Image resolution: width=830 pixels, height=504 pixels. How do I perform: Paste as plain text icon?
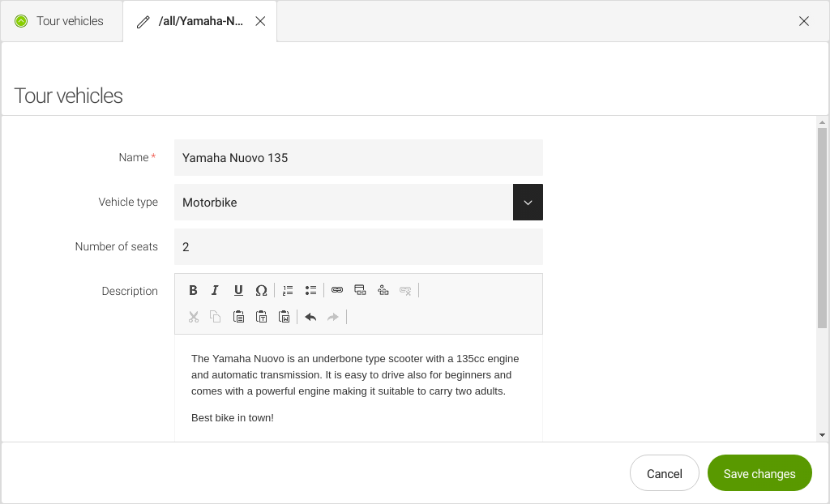coord(261,317)
